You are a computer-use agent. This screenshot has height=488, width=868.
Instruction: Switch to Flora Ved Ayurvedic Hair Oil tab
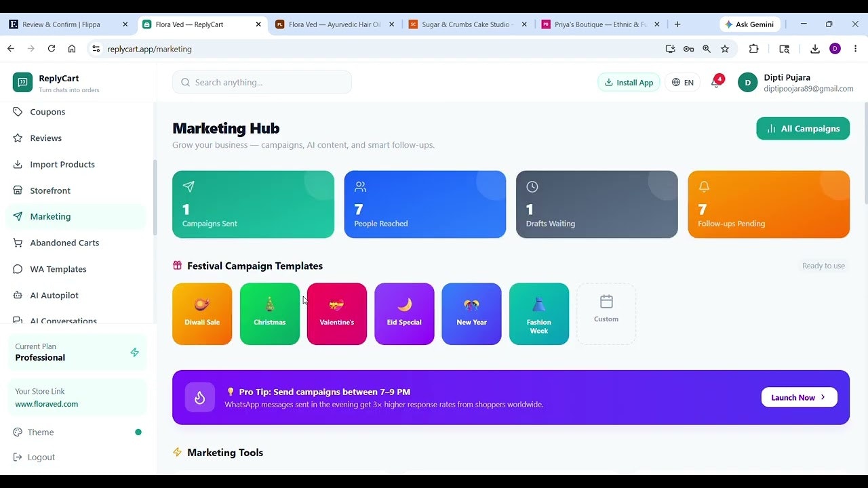(335, 24)
